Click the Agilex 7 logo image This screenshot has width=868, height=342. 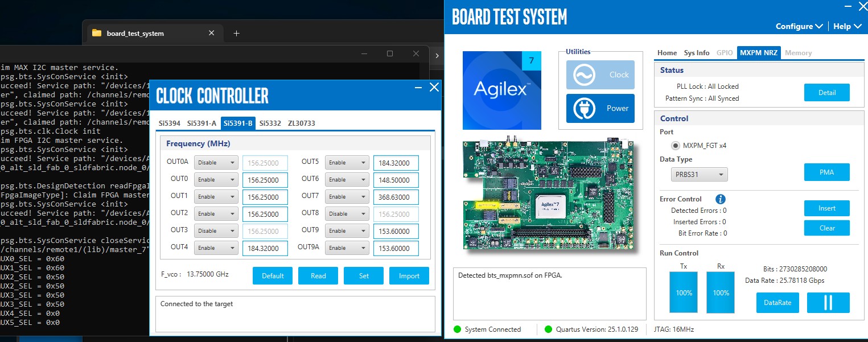[501, 90]
